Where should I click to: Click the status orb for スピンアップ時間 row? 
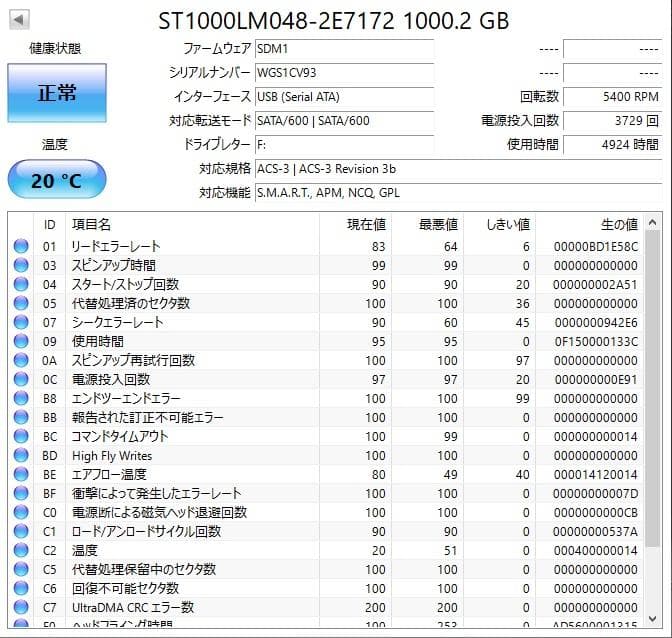coord(21,265)
